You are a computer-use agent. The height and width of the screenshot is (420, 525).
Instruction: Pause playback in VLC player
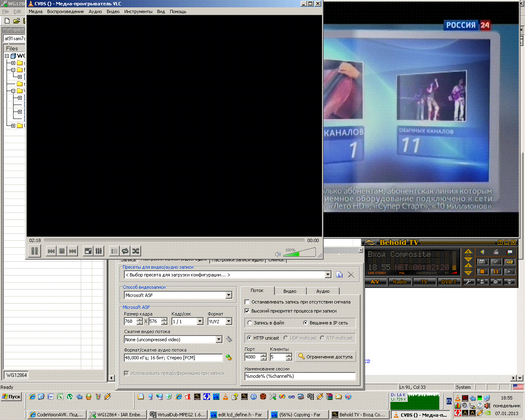point(35,251)
